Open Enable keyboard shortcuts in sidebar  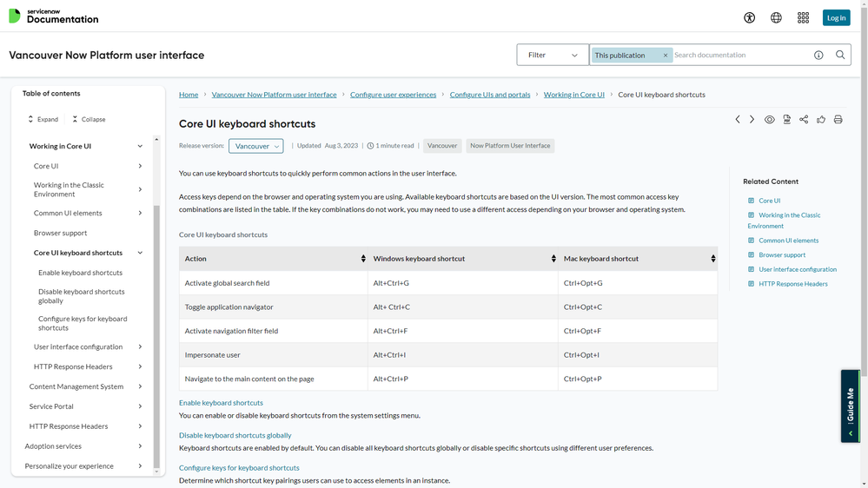click(x=80, y=273)
